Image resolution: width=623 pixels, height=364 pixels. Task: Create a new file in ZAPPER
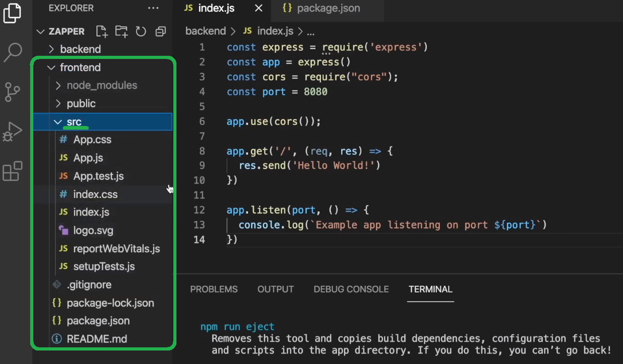pos(102,31)
